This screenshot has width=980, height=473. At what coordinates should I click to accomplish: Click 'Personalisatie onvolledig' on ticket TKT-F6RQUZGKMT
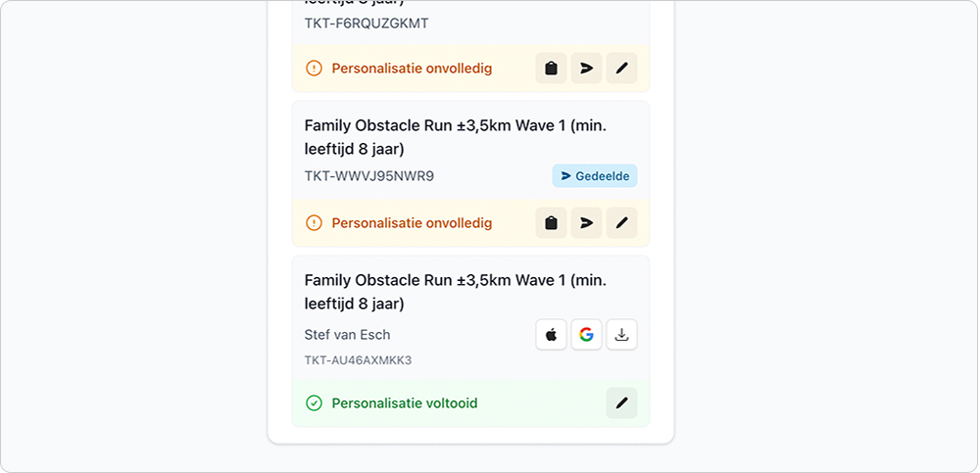click(x=412, y=69)
